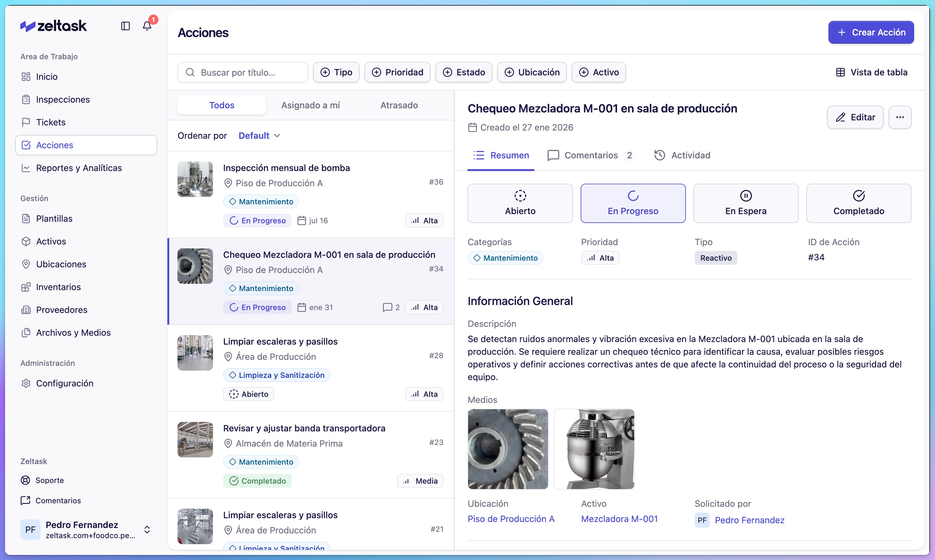Click the comment bubble icon in action #34

point(387,307)
